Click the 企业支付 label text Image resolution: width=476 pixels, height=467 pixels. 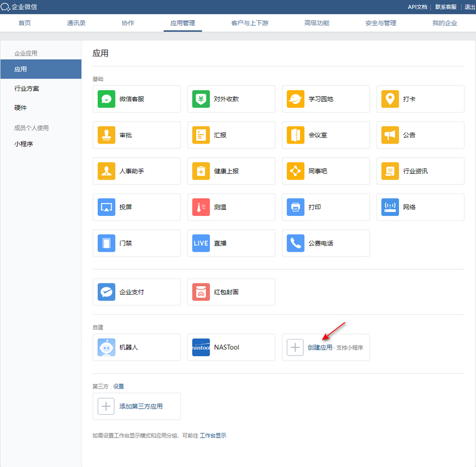tap(132, 292)
